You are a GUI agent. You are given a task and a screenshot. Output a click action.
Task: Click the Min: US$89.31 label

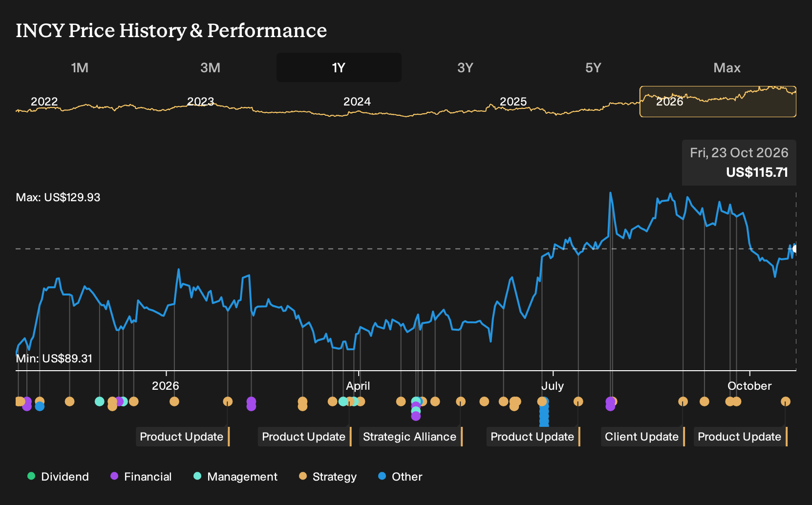point(54,358)
